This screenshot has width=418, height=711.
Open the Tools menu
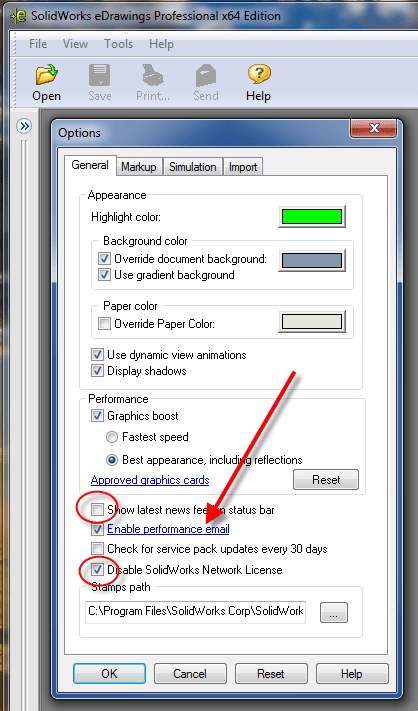click(118, 44)
